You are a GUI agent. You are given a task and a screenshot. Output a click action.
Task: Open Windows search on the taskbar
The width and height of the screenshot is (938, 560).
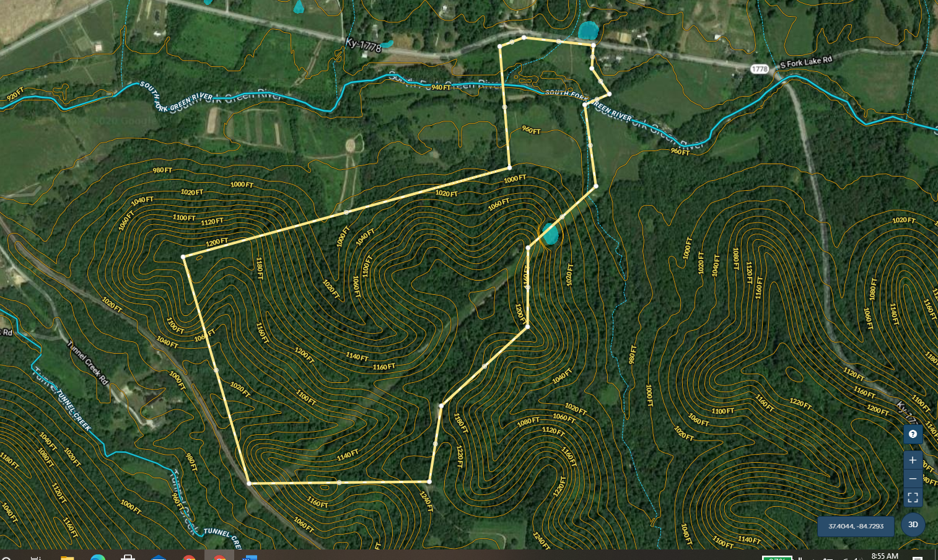pos(6,557)
